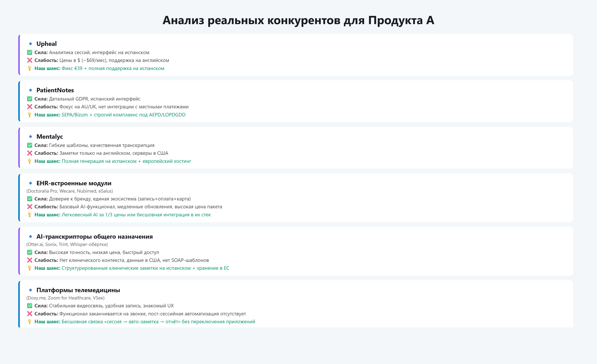
Task: Click lightbulb before Бесшовная связка
Action: point(30,322)
